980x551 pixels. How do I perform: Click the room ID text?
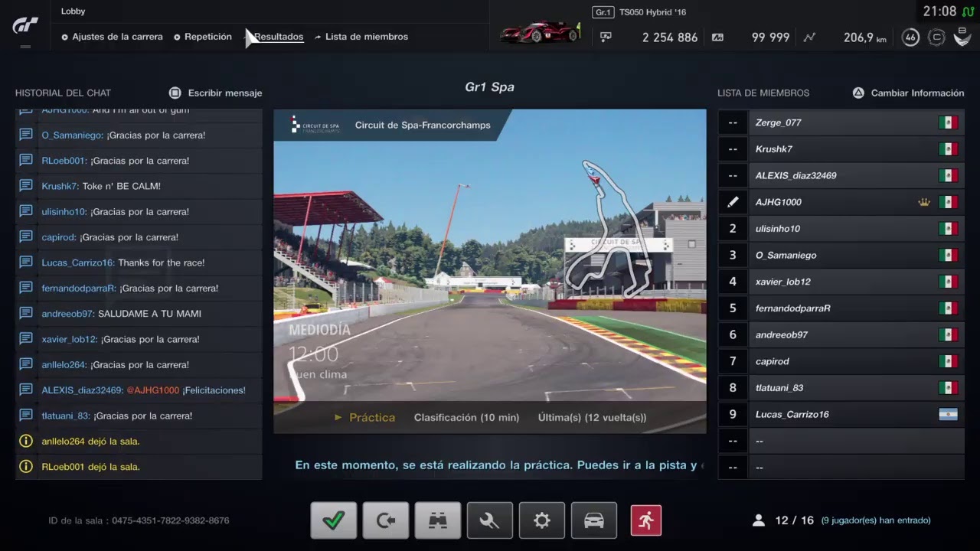(x=139, y=520)
